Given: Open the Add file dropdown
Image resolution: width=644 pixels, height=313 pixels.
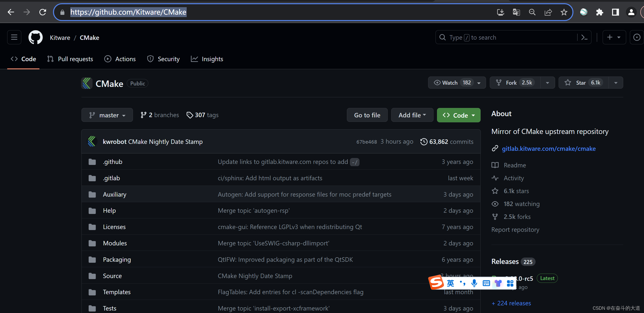Looking at the screenshot, I should pyautogui.click(x=412, y=115).
